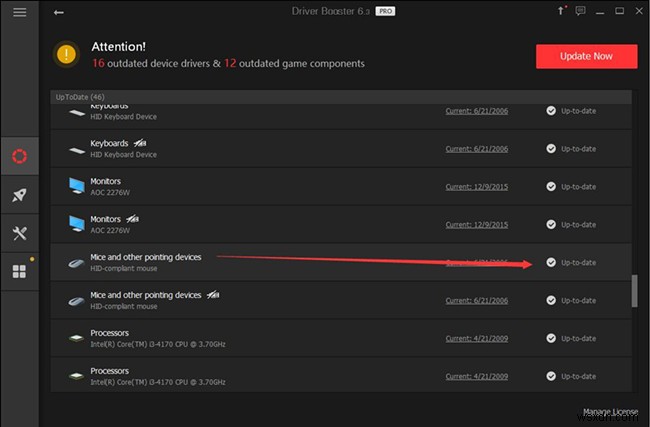Select the last Intel Core i3-4170 Processors row
Viewport: 650px width, 427px height.
300,374
